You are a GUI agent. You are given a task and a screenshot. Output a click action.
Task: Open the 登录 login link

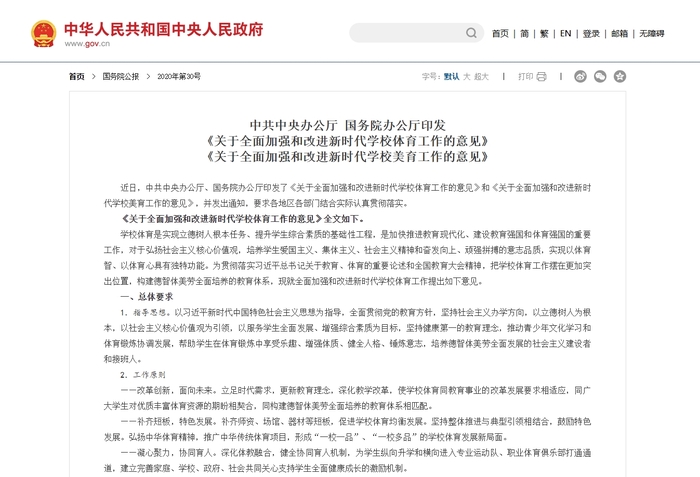pos(591,33)
